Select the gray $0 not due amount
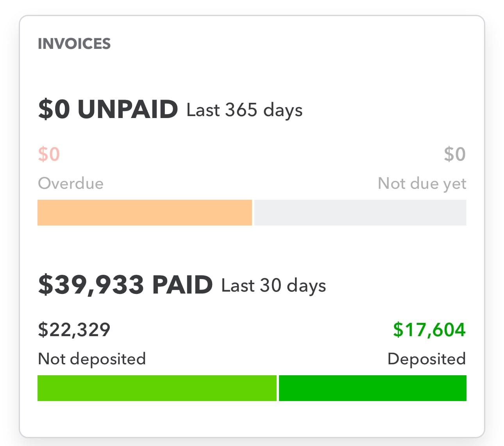 pyautogui.click(x=454, y=154)
